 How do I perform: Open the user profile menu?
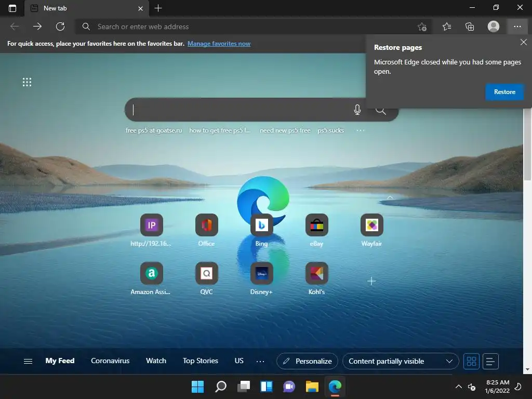coord(494,26)
